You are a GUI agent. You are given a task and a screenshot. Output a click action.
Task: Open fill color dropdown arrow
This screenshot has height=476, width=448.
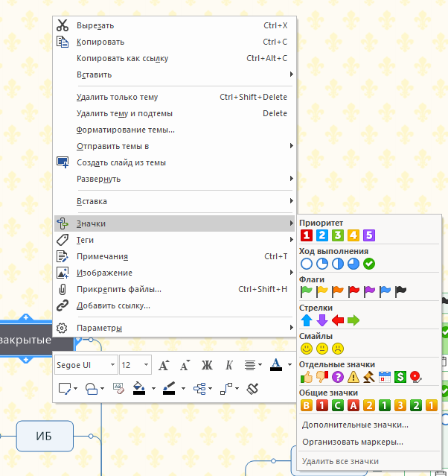153,389
